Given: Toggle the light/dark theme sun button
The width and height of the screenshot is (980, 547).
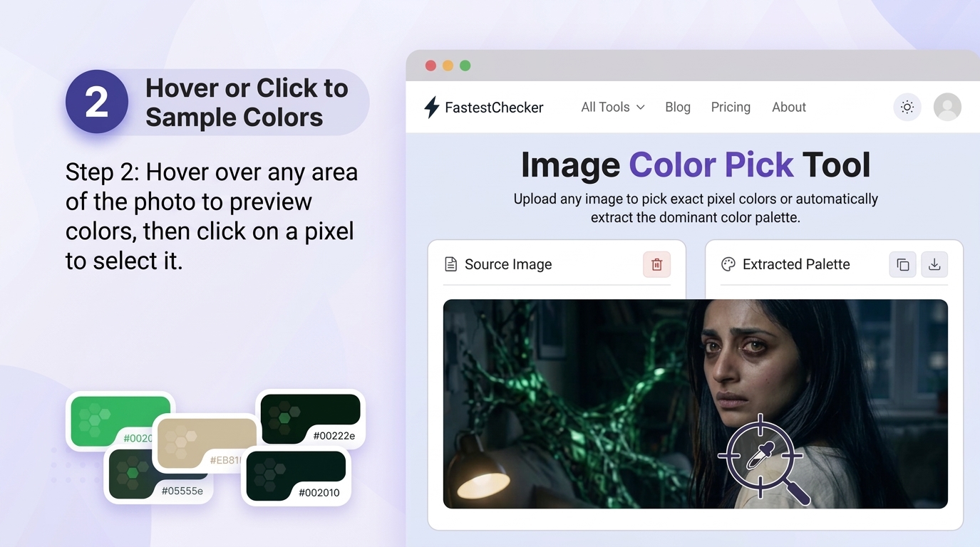Looking at the screenshot, I should pos(907,107).
